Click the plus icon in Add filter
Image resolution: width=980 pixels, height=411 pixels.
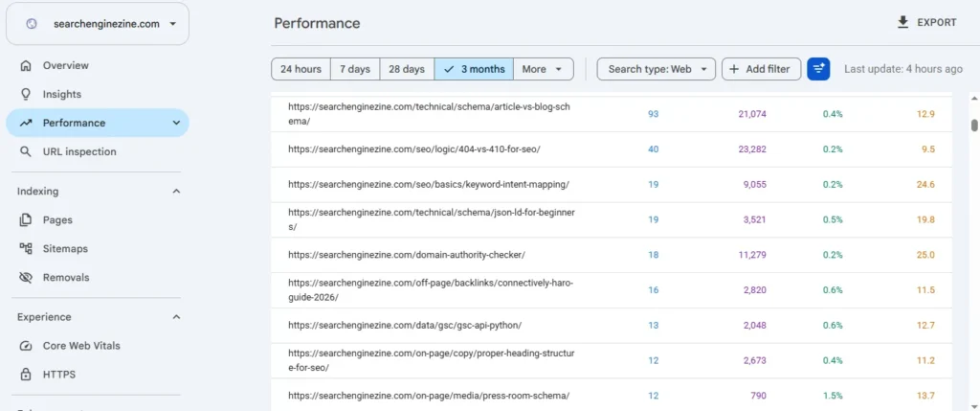[x=734, y=69]
